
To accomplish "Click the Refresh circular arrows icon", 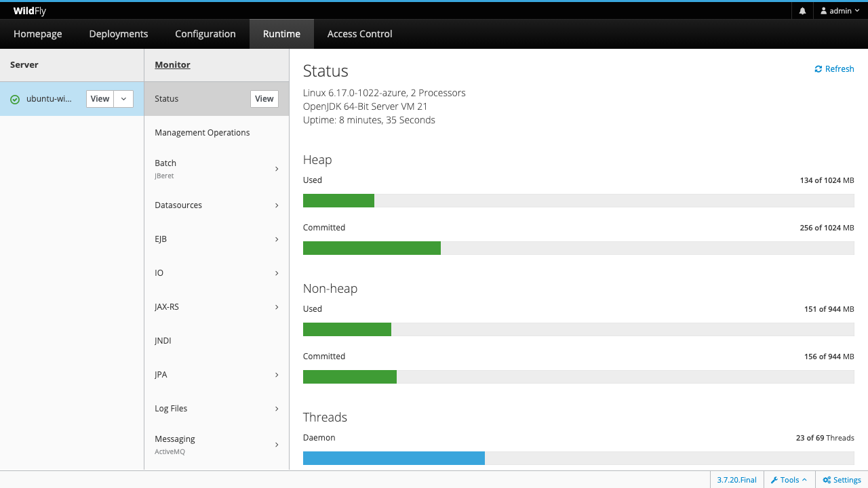I will (x=818, y=69).
